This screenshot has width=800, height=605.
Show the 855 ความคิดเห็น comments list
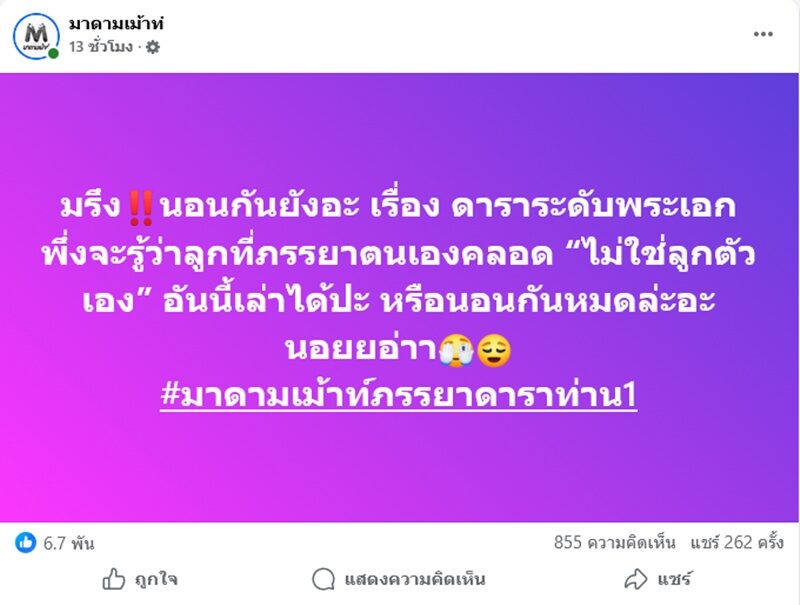[x=615, y=543]
